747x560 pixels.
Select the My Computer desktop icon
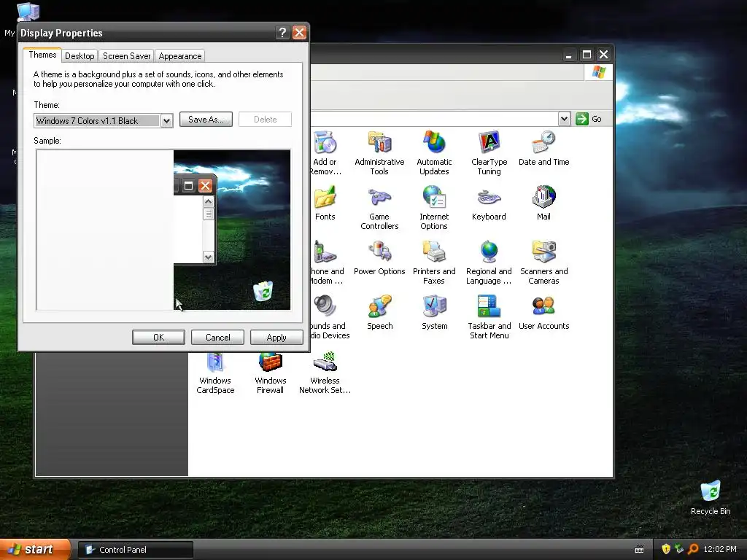(28, 12)
